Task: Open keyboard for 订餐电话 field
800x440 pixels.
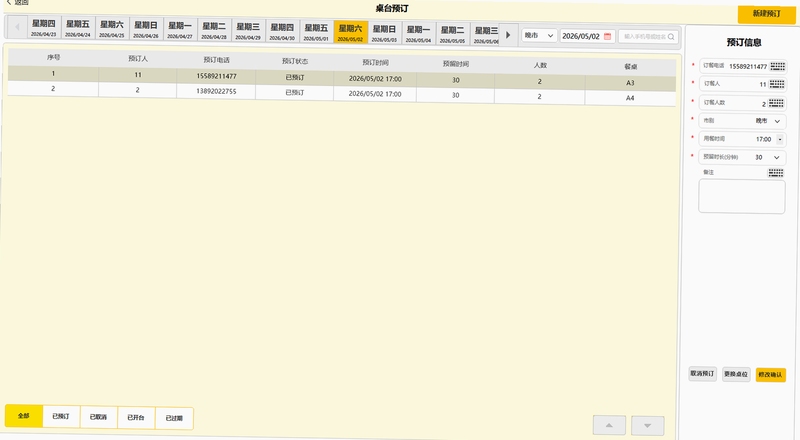Action: [x=778, y=66]
